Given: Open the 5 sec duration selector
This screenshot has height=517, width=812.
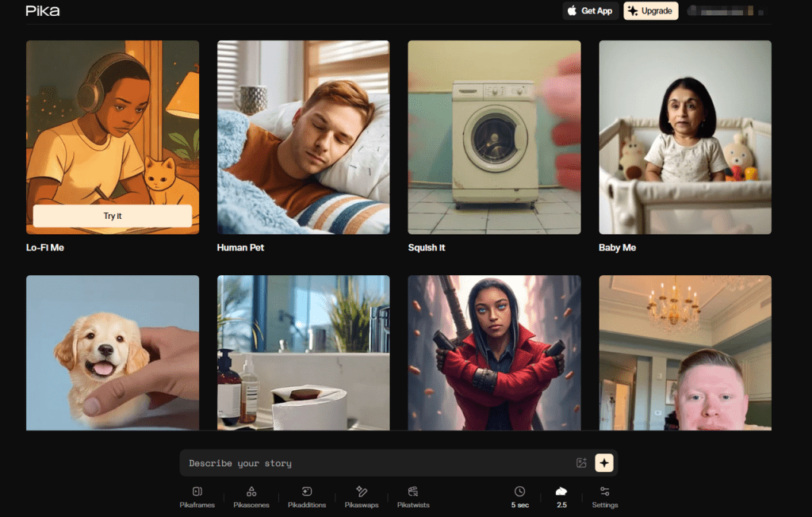Looking at the screenshot, I should (x=519, y=496).
